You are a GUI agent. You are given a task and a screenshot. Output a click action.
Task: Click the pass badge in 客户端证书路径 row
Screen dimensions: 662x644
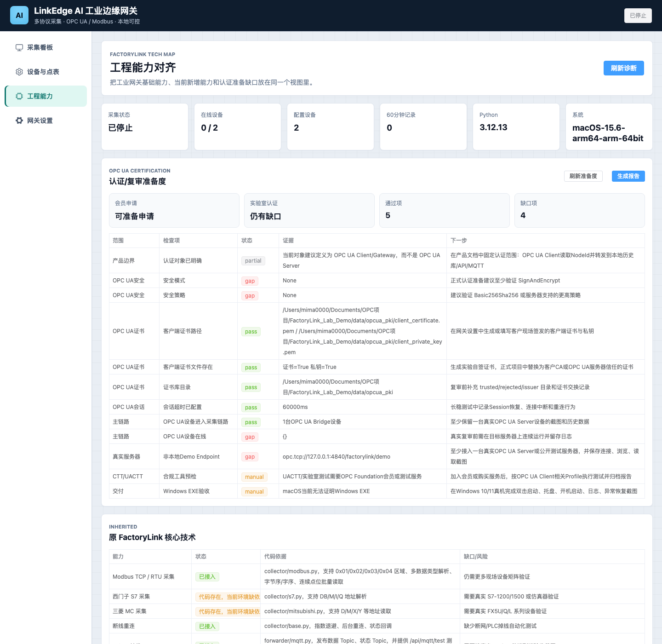pyautogui.click(x=251, y=332)
